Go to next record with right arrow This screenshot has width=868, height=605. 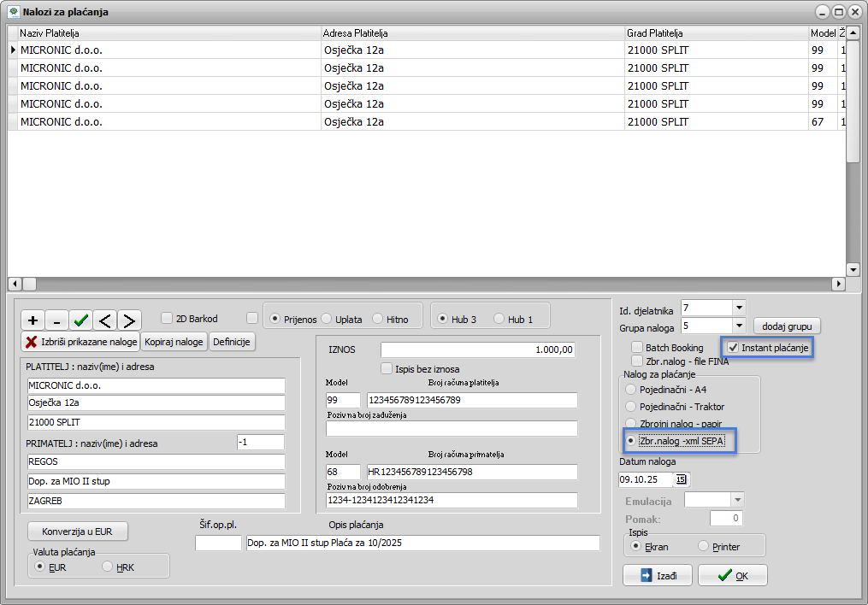pos(129,320)
